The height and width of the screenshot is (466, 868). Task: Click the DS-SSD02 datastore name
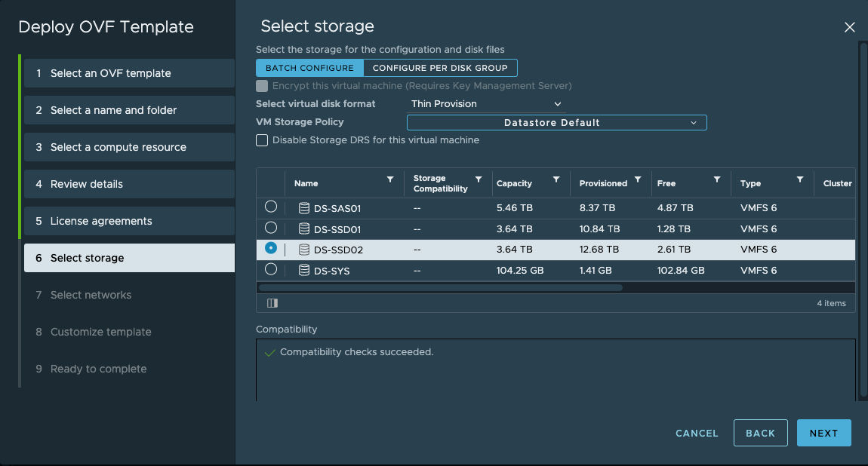coord(338,250)
